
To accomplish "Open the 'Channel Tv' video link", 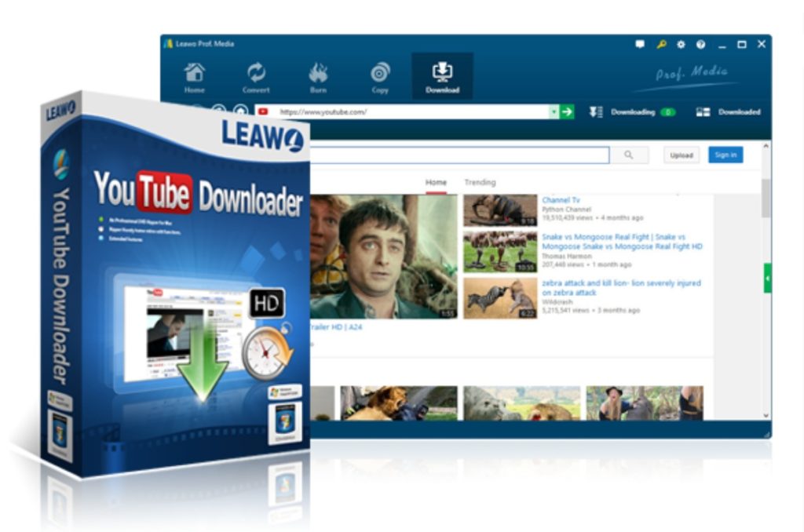I will tap(561, 200).
